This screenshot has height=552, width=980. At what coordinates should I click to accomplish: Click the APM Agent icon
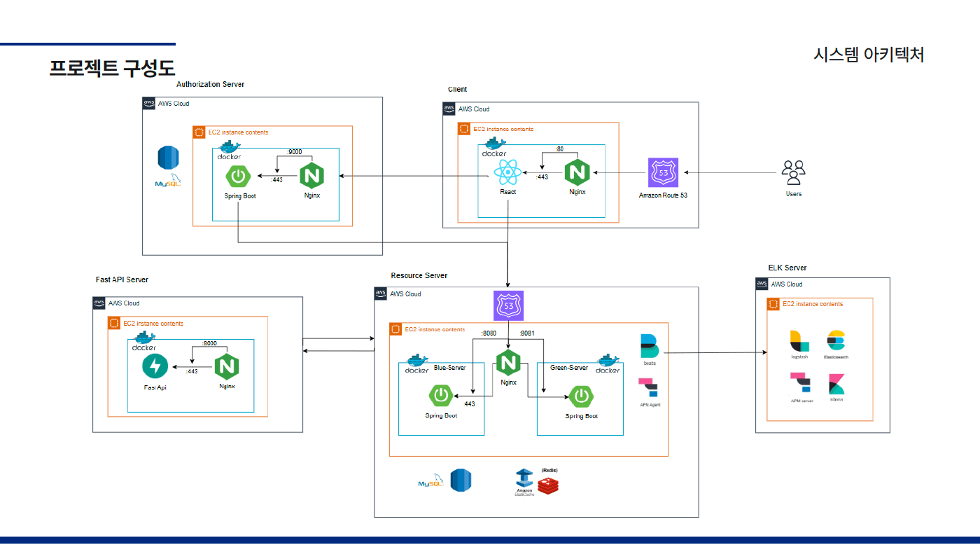coord(649,389)
